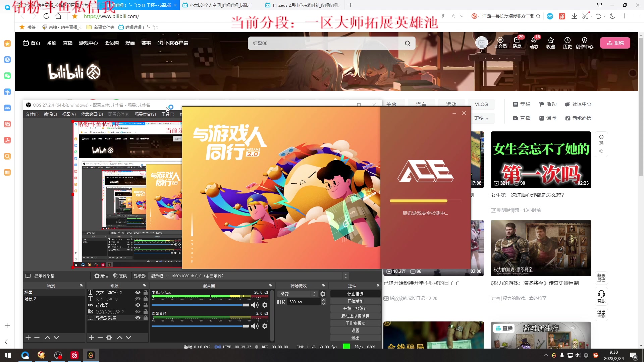This screenshot has height=362, width=644.
Task: Hide 游戏源 source eye
Action: tap(138, 305)
